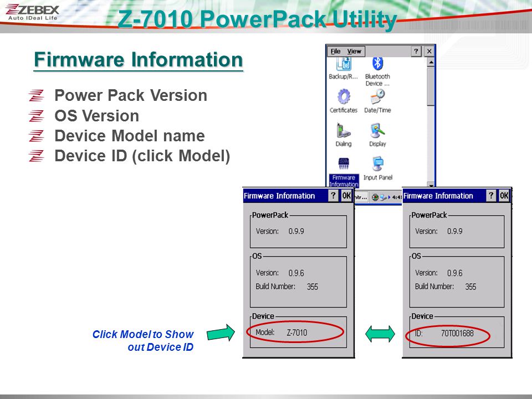Click help button in the ID firmware dialog
Viewport: 532px width, 399px height.
(491, 196)
